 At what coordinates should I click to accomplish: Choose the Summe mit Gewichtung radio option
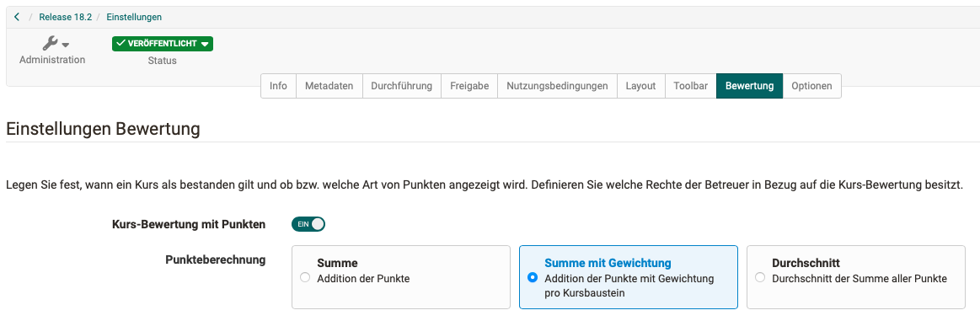click(533, 278)
